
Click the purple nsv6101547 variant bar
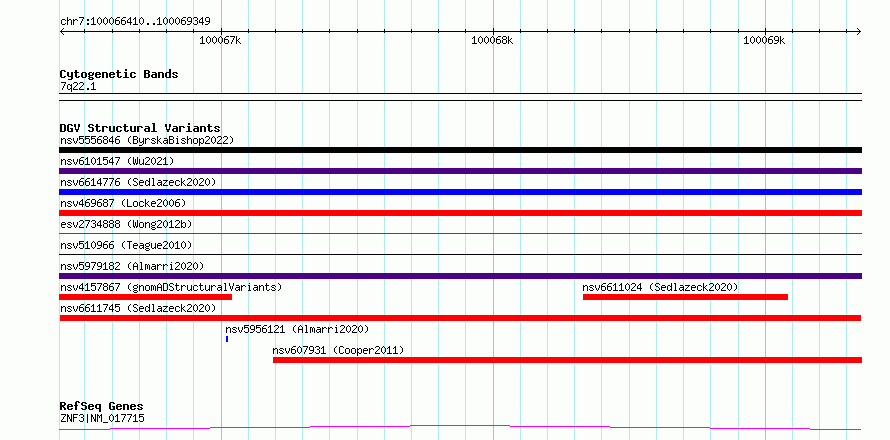(460, 171)
